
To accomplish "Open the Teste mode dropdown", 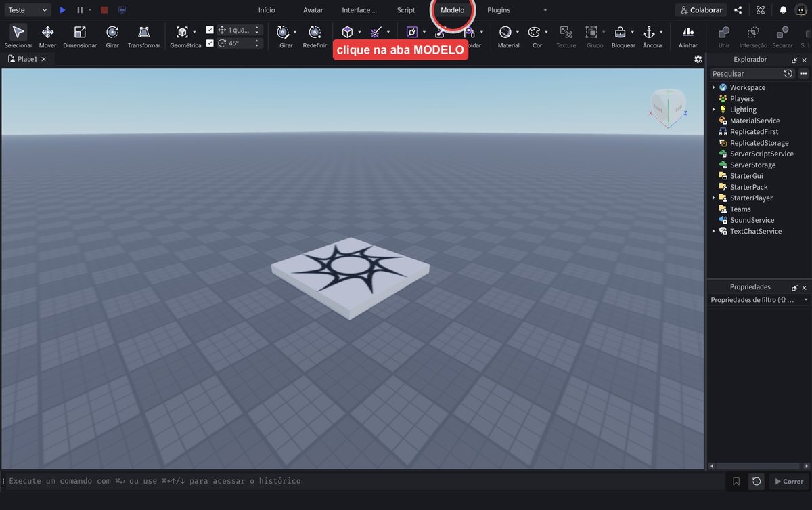I will point(27,10).
